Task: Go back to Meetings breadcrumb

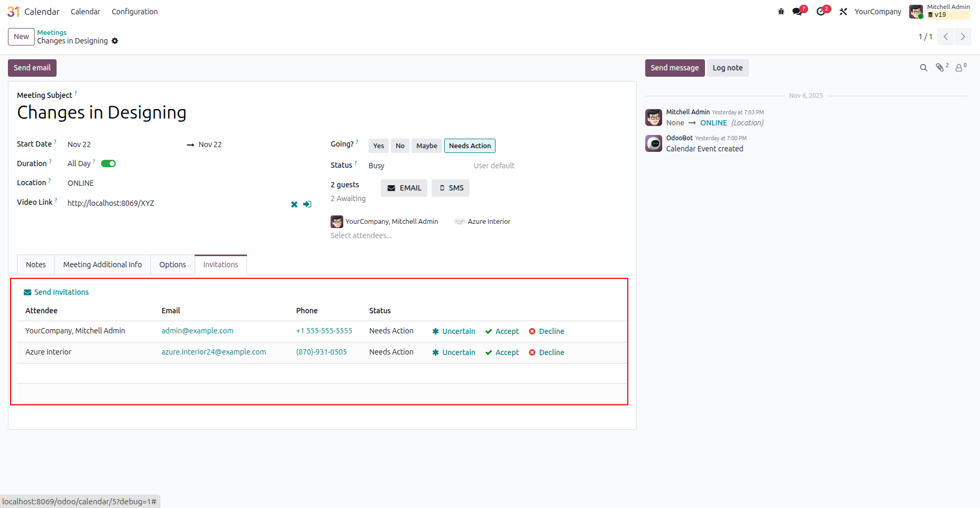Action: coord(52,32)
